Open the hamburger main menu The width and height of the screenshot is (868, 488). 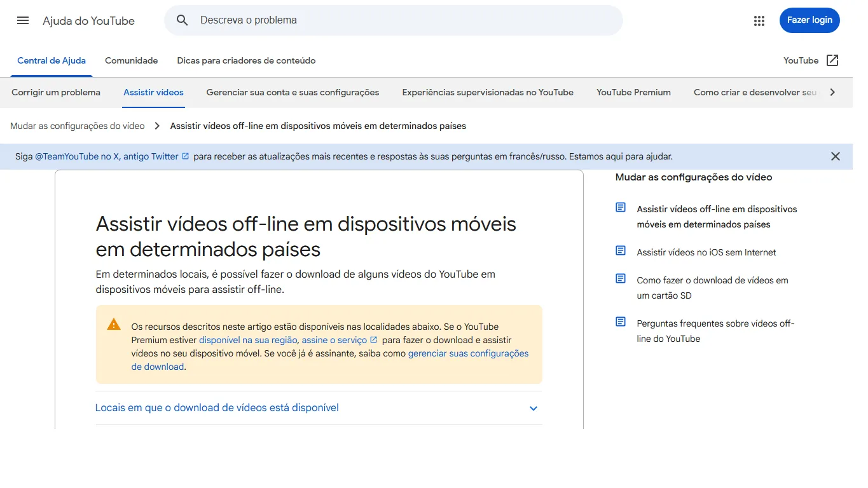point(23,20)
